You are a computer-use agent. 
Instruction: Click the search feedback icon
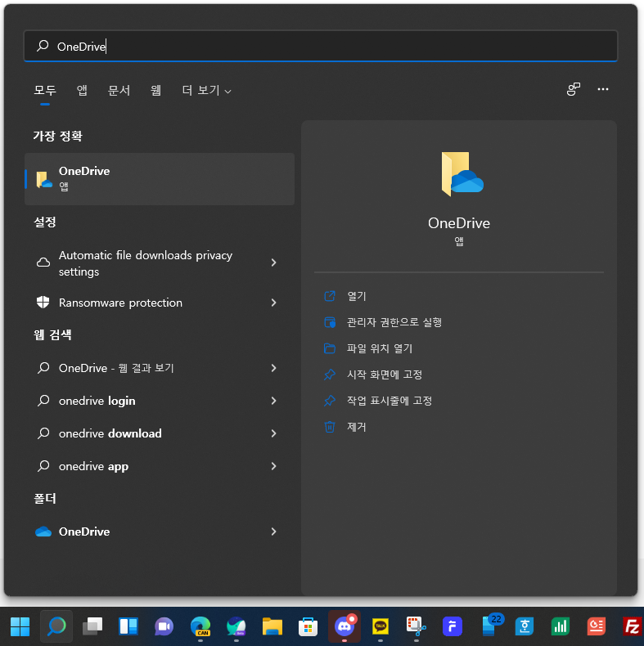coord(574,89)
